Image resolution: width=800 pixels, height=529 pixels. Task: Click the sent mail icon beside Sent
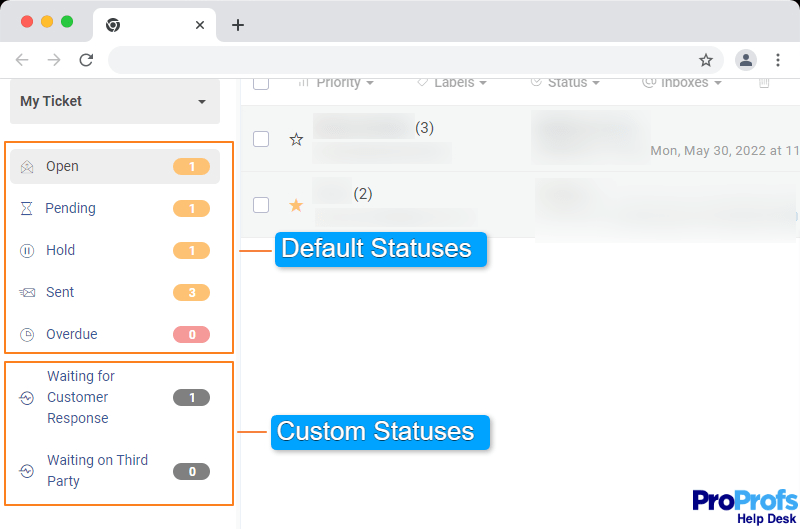pos(27,292)
